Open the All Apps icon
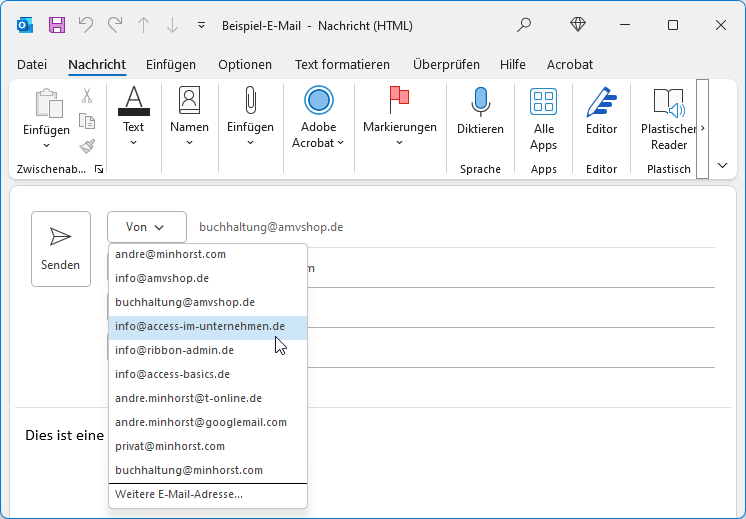 coord(543,101)
